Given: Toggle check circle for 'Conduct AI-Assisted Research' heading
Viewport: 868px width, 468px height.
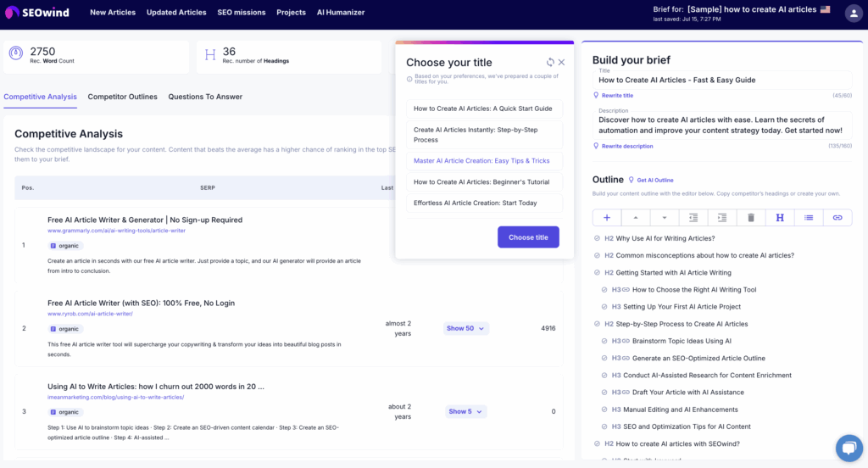Looking at the screenshot, I should 604,376.
